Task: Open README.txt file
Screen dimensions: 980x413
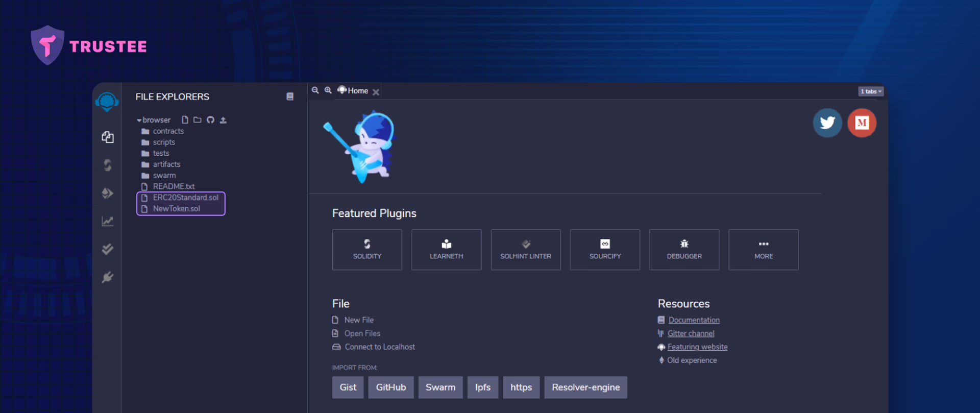Action: point(168,186)
